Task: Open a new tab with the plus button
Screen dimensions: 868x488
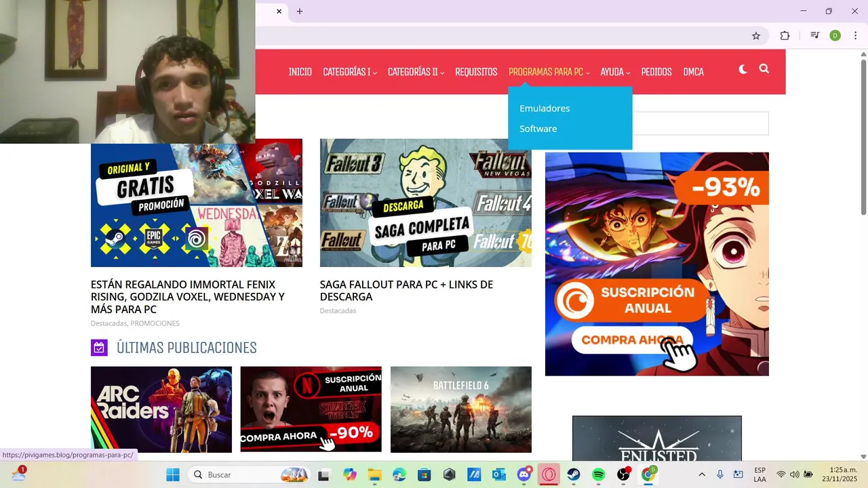Action: (x=300, y=12)
